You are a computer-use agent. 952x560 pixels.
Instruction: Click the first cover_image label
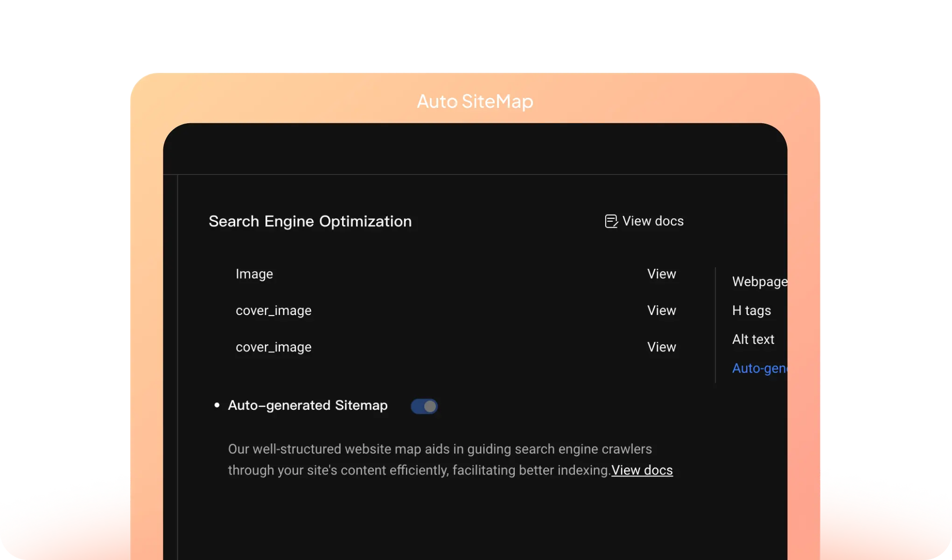click(x=273, y=310)
